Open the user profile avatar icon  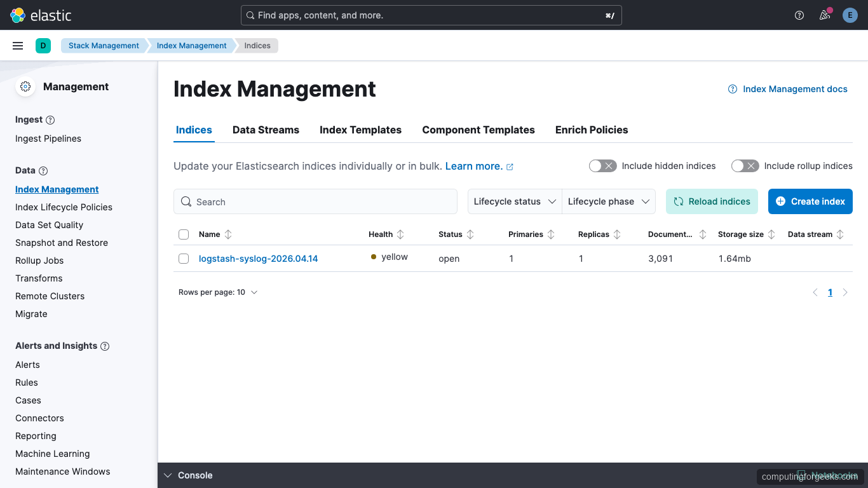[850, 15]
